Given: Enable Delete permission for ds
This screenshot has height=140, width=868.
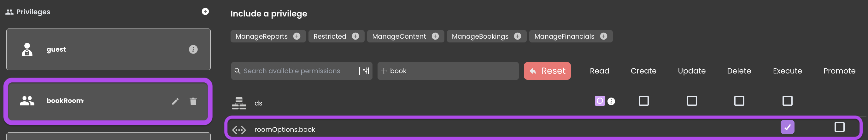Looking at the screenshot, I should [739, 101].
